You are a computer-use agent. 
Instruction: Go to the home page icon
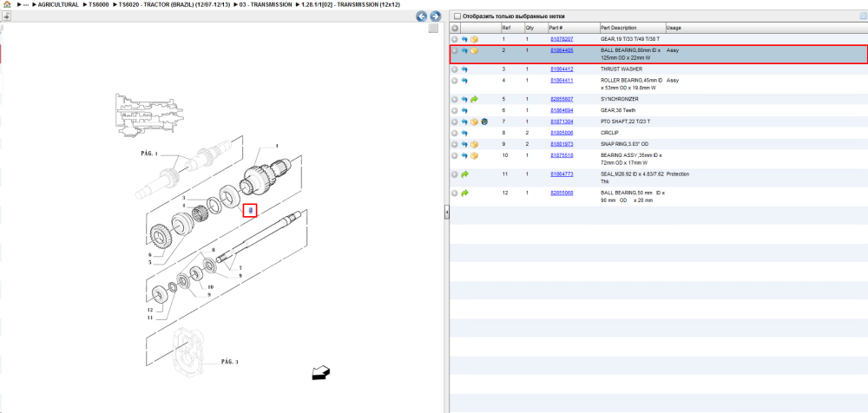click(7, 4)
